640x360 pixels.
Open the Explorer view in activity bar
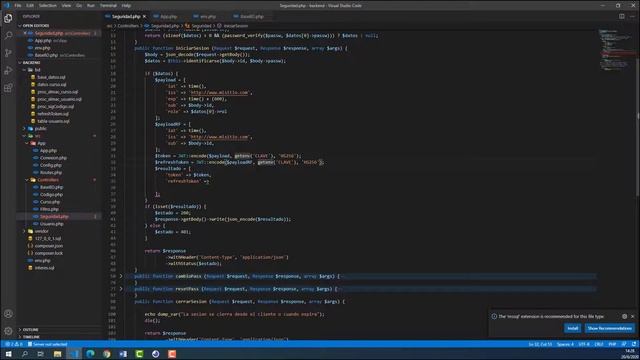point(8,18)
